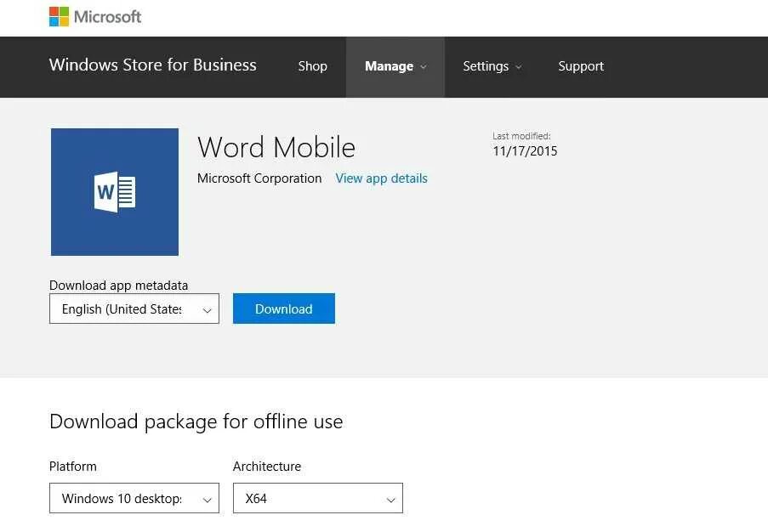Open the X64 architecture combo box

pyautogui.click(x=317, y=499)
